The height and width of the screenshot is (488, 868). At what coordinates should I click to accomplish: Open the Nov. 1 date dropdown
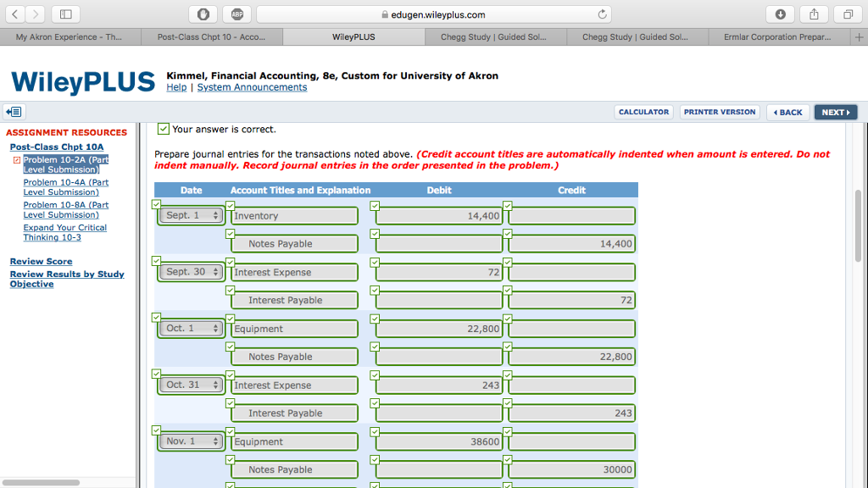[191, 441]
